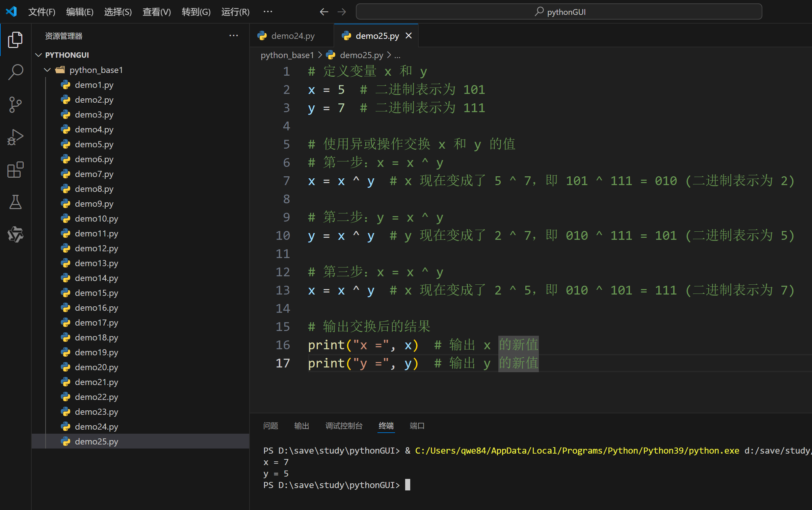Close the demo25.py editor tab

409,35
